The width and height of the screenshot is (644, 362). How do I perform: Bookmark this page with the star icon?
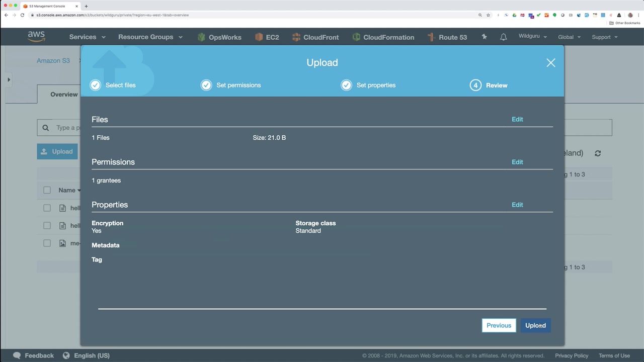click(x=488, y=15)
